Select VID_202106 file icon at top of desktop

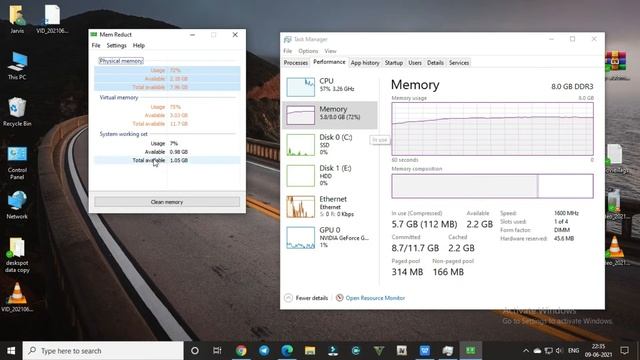point(52,19)
